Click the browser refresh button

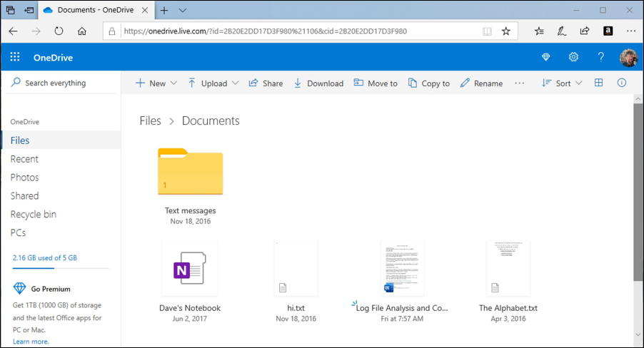pos(59,31)
